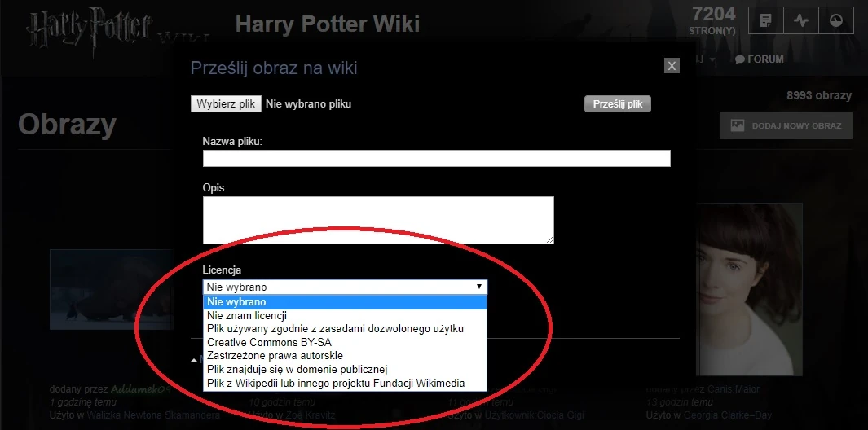Open the Georgia Clarke–Day article link

(727, 415)
